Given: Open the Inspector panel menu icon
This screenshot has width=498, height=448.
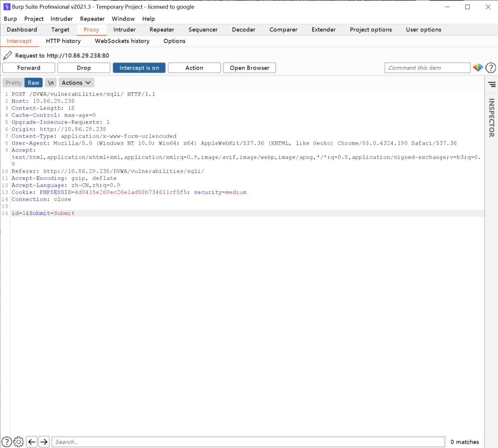Looking at the screenshot, I should tap(491, 84).
